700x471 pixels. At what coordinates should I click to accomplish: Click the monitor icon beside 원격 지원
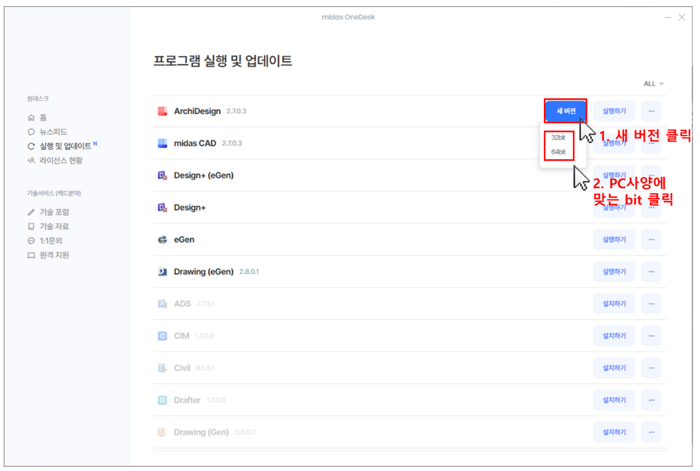[31, 255]
